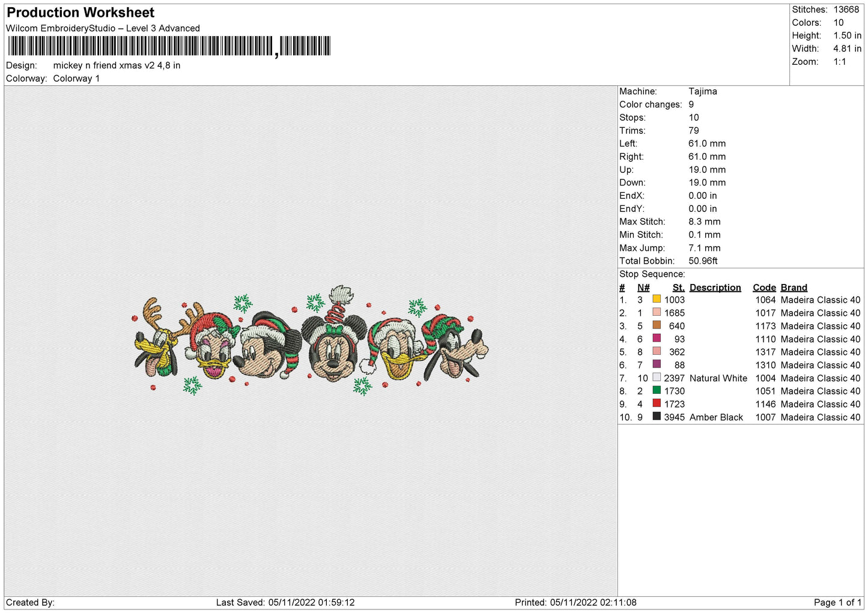The width and height of the screenshot is (868, 613).
Task: Click the magenta 1110 color swatch
Action: tap(657, 339)
